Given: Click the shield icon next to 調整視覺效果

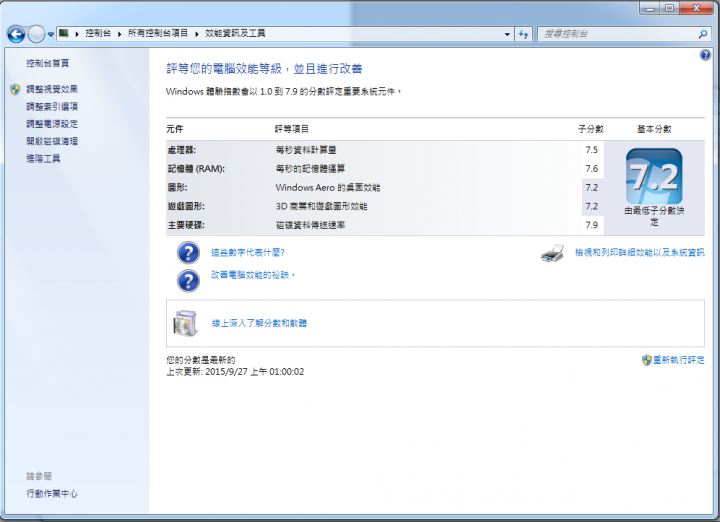Looking at the screenshot, I should click(x=15, y=89).
